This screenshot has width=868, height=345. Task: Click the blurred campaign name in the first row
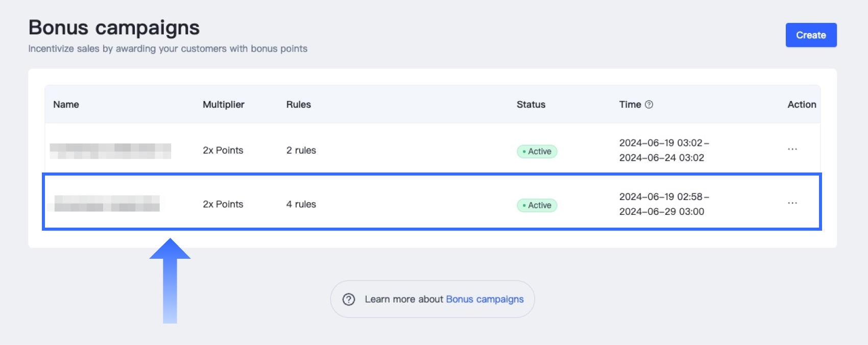[110, 151]
